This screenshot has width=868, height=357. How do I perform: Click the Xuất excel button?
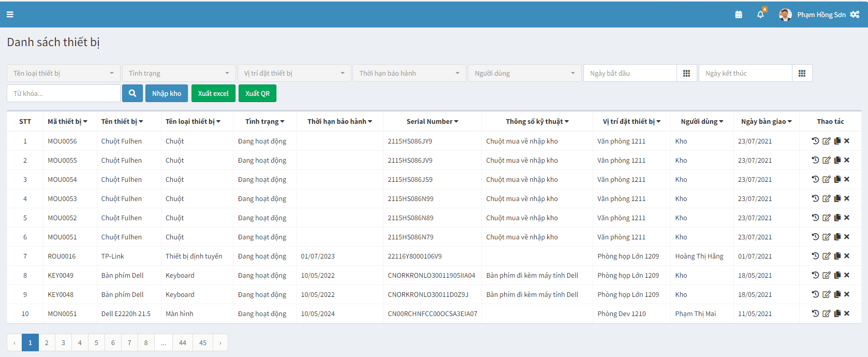click(213, 93)
